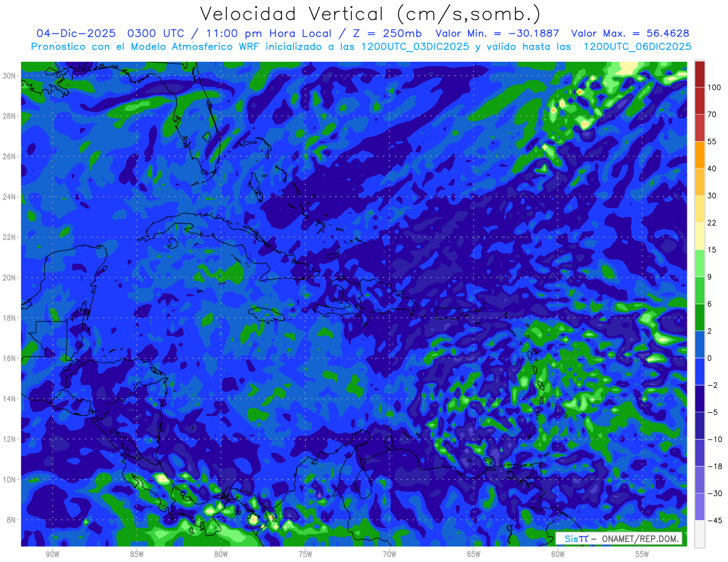
Task: Click the colorbar label '40'
Action: point(712,168)
